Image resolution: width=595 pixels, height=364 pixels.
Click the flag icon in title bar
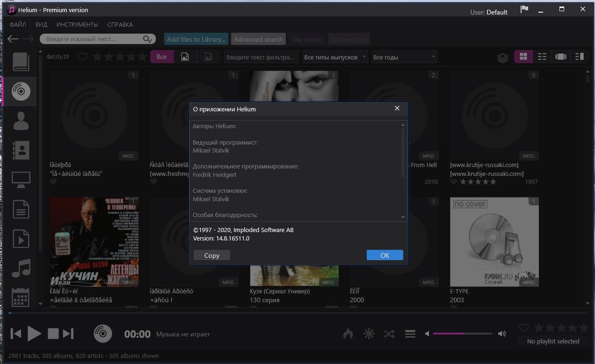coord(524,9)
